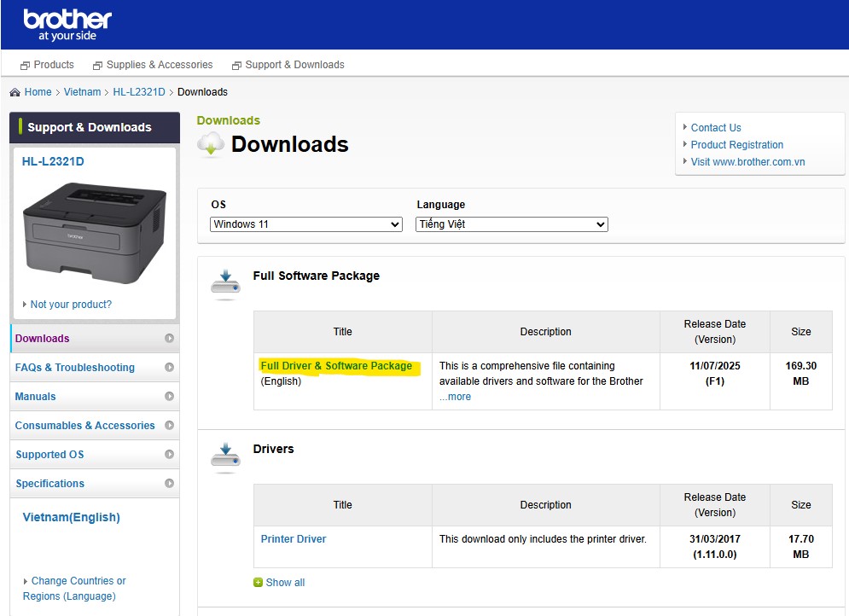
Task: Click the Downloads cloud icon by heading
Action: tap(211, 144)
